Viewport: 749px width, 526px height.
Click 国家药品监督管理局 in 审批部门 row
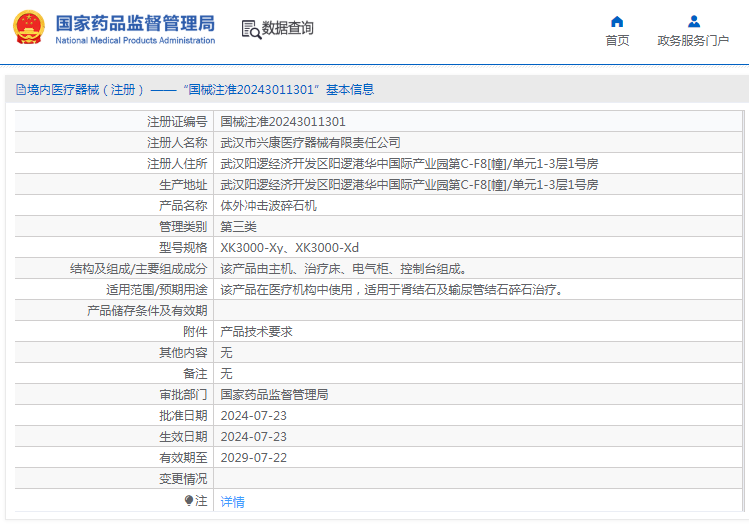tap(274, 395)
